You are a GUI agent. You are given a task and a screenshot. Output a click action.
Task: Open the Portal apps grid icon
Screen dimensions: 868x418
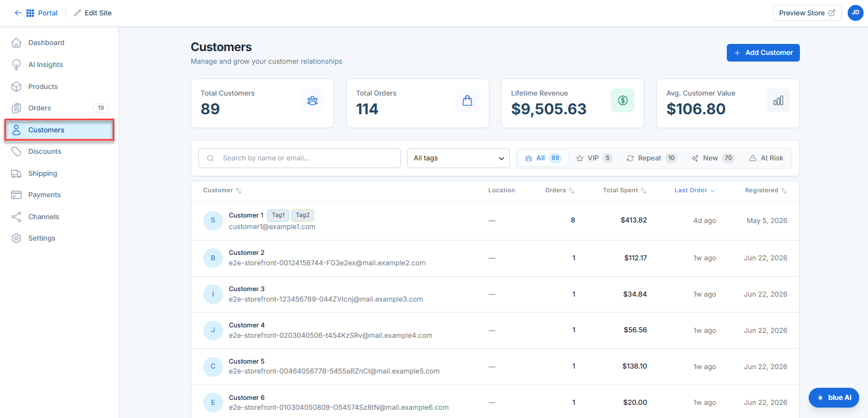tap(30, 13)
